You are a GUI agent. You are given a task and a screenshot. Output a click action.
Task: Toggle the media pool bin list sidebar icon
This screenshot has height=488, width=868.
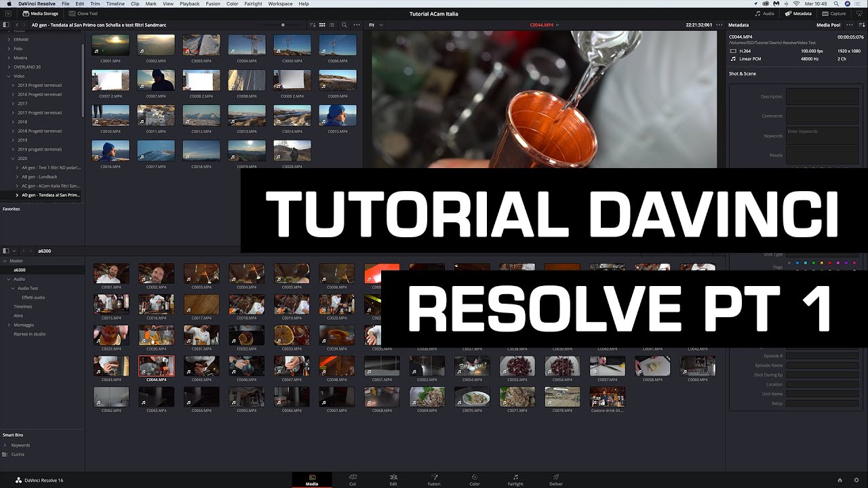[x=6, y=251]
